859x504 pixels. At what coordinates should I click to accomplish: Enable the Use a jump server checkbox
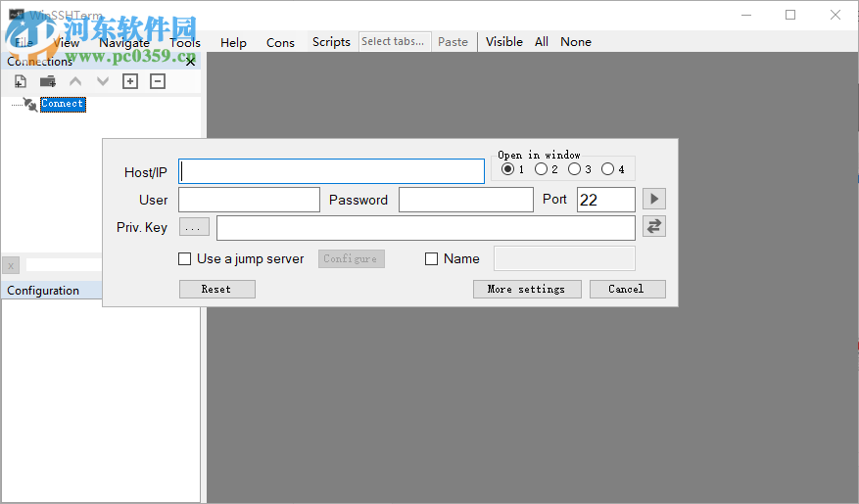point(184,258)
